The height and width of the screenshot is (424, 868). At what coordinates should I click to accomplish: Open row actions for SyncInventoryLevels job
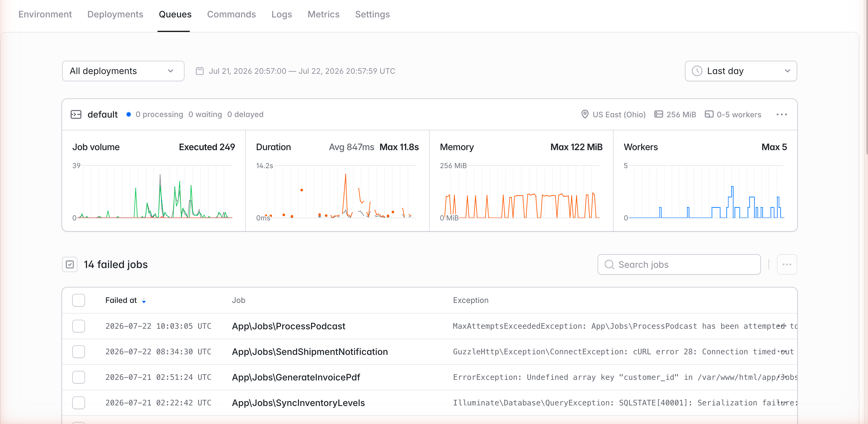782,403
